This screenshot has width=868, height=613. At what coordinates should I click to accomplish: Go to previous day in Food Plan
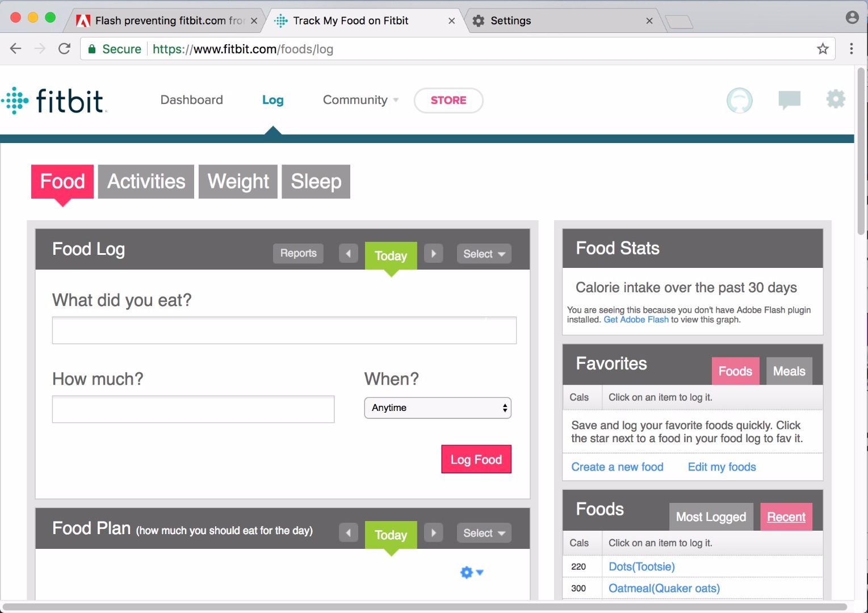(349, 533)
